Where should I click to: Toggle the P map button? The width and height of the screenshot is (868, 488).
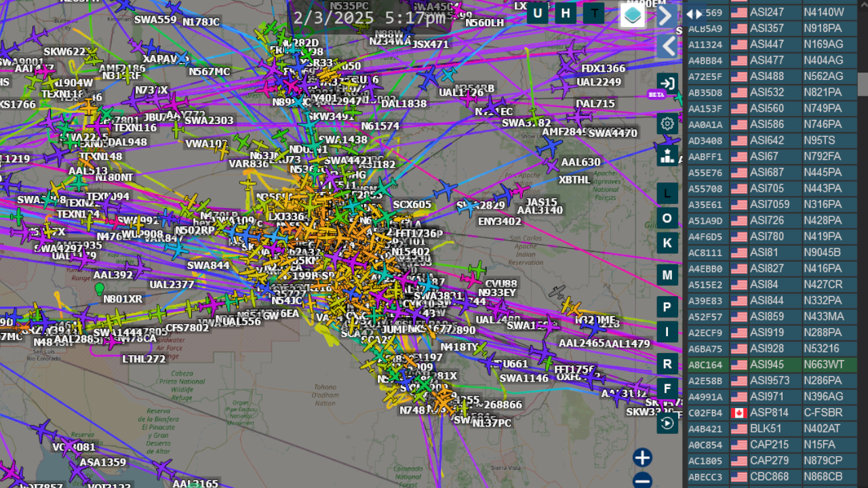click(x=667, y=308)
